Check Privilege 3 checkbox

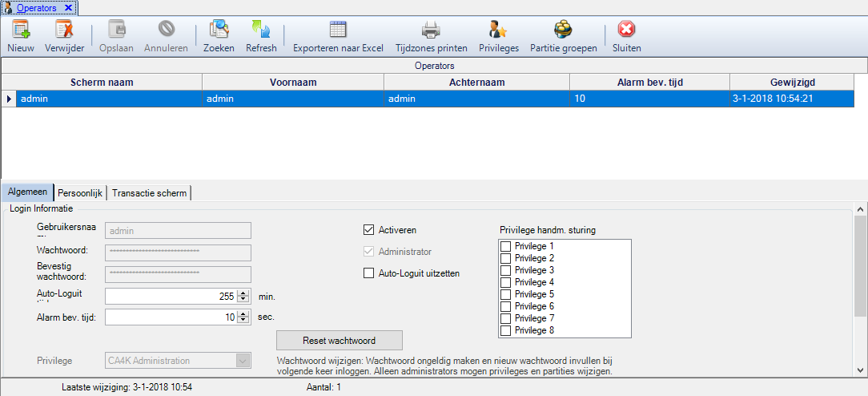(506, 270)
